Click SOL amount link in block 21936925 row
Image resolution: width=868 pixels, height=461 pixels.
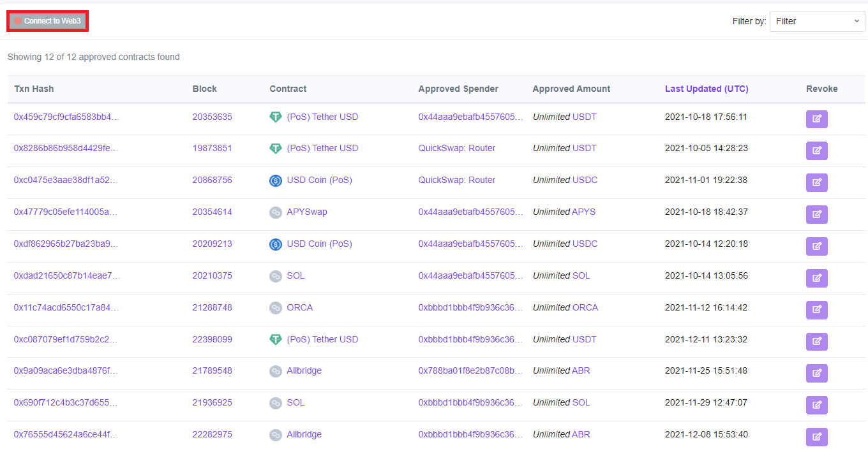click(581, 402)
